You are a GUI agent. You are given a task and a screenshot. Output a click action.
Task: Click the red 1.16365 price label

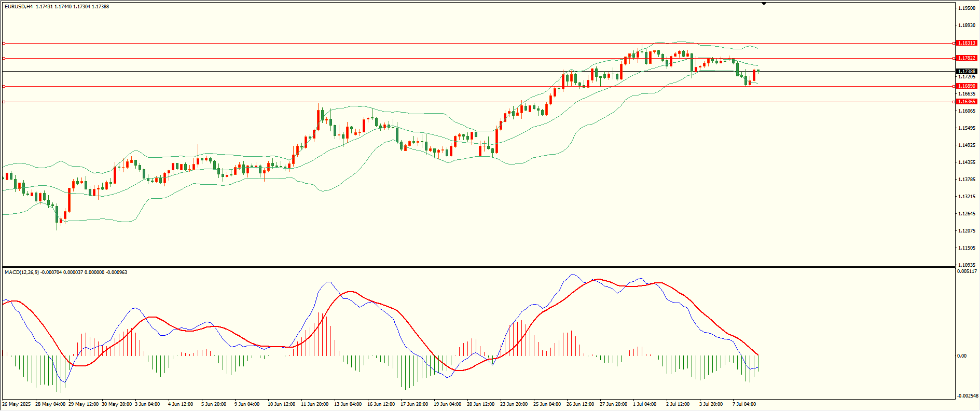pos(967,102)
